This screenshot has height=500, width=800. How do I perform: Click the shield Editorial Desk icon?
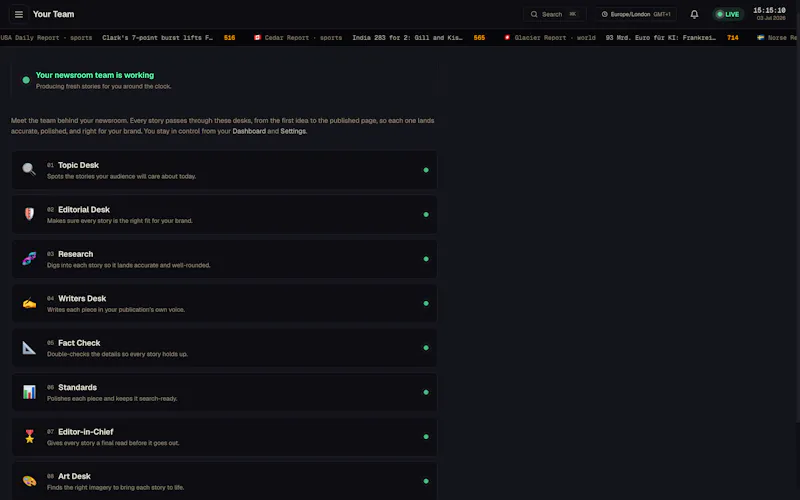tap(29, 214)
